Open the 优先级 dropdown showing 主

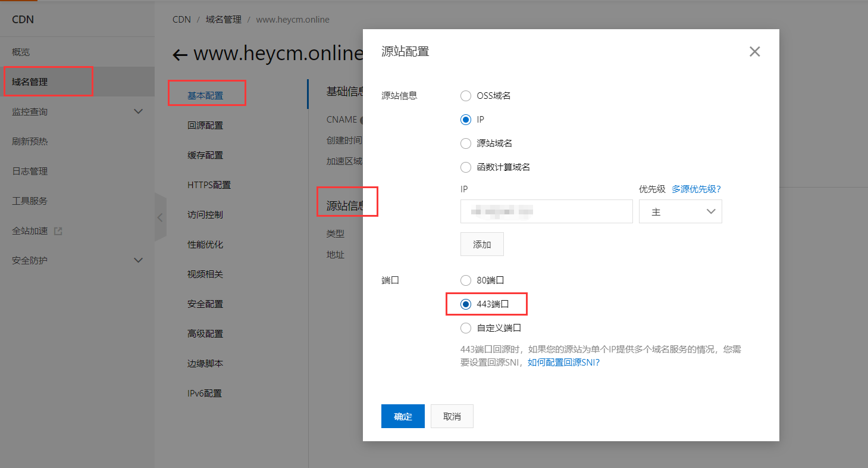[x=680, y=212]
